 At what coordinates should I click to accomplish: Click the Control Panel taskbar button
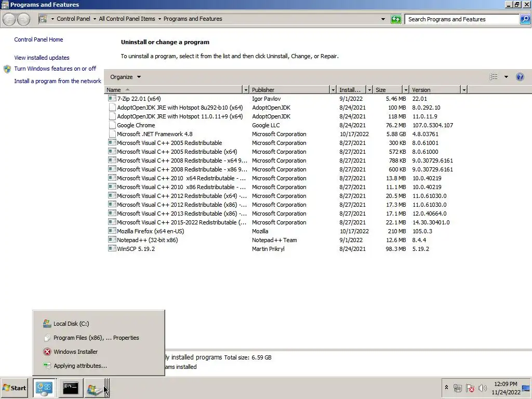(45, 389)
